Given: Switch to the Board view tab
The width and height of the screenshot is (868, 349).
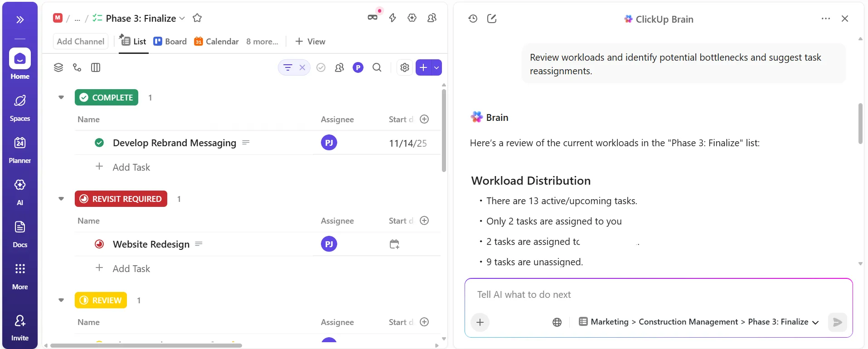Looking at the screenshot, I should (170, 42).
